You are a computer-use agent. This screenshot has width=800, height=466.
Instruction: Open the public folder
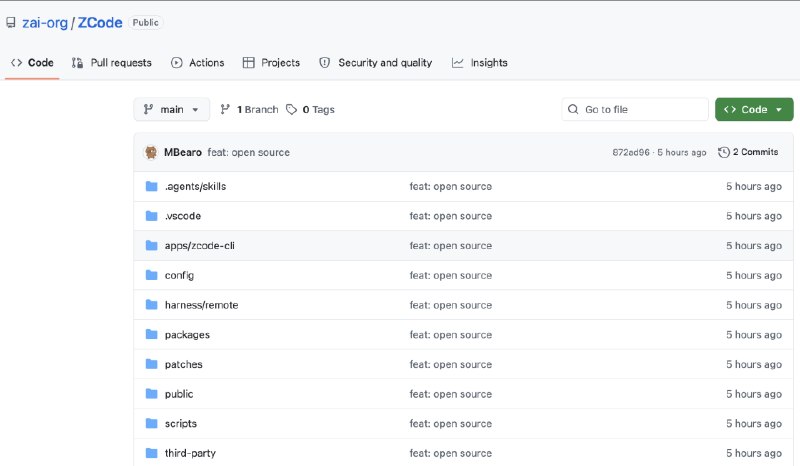pos(179,394)
